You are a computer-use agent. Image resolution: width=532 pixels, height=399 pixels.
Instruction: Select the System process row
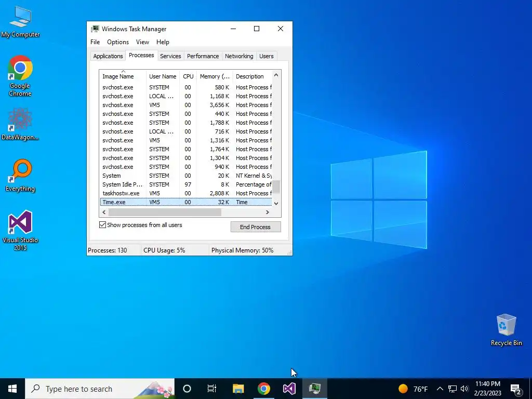pyautogui.click(x=186, y=176)
